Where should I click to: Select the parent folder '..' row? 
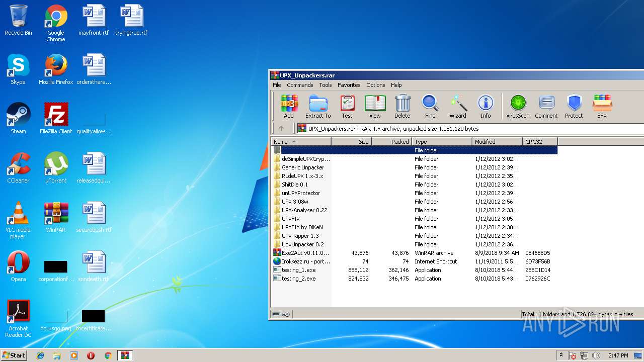pyautogui.click(x=415, y=150)
